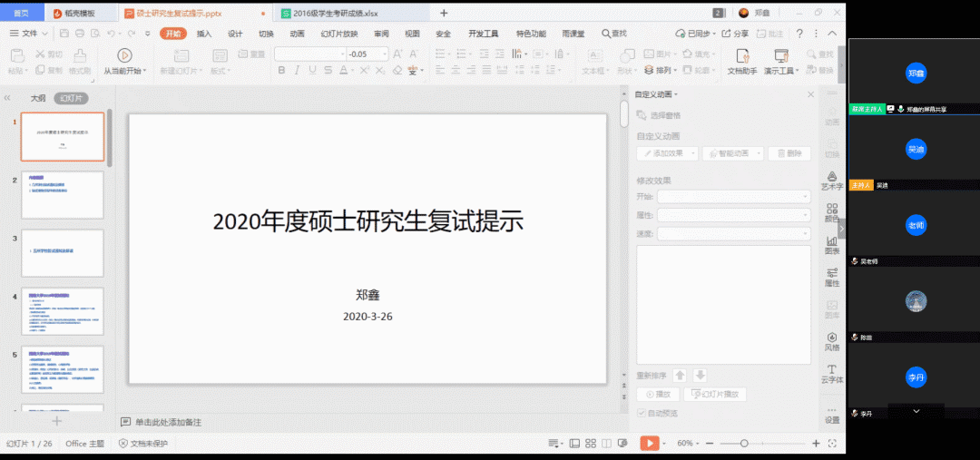
Task: Click 单击此处添加备注 to add notes
Action: click(168, 422)
